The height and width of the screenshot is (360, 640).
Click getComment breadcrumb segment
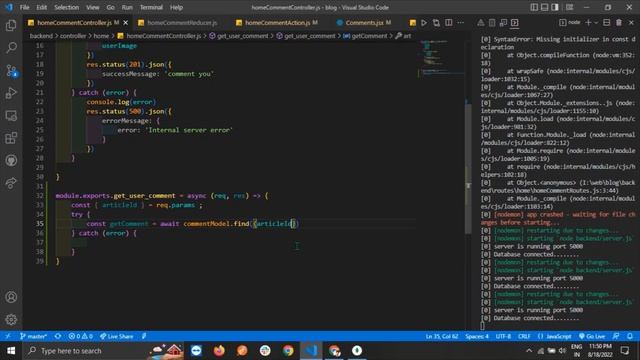[365, 36]
